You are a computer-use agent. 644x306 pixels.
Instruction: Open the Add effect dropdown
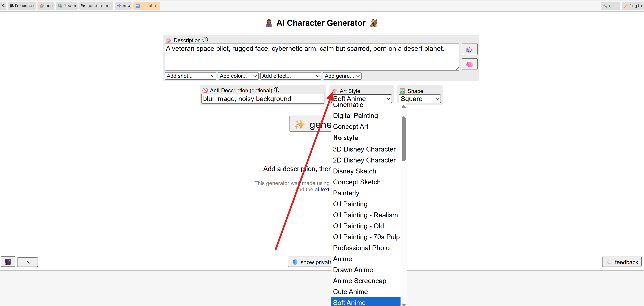(290, 76)
